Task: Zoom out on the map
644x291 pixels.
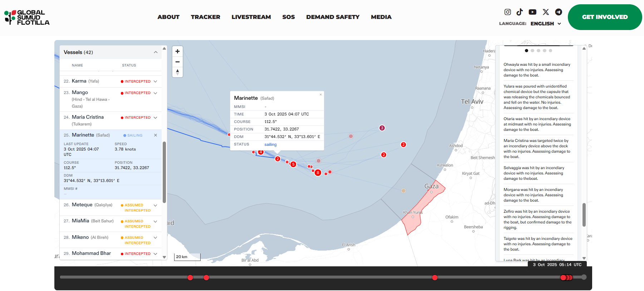Action: (177, 62)
